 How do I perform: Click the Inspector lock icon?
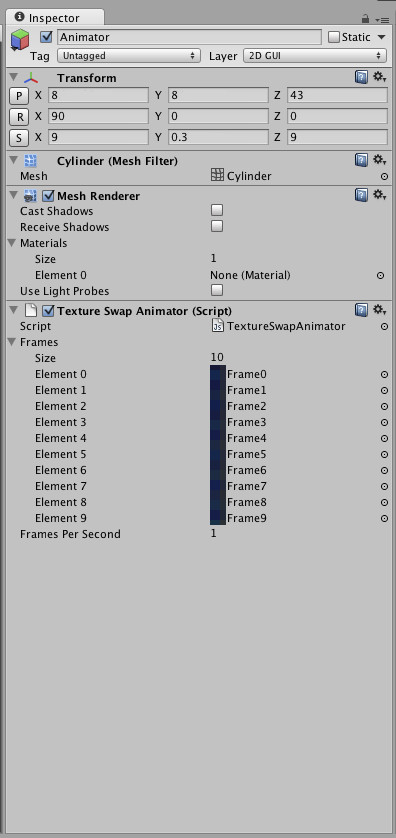click(x=366, y=19)
